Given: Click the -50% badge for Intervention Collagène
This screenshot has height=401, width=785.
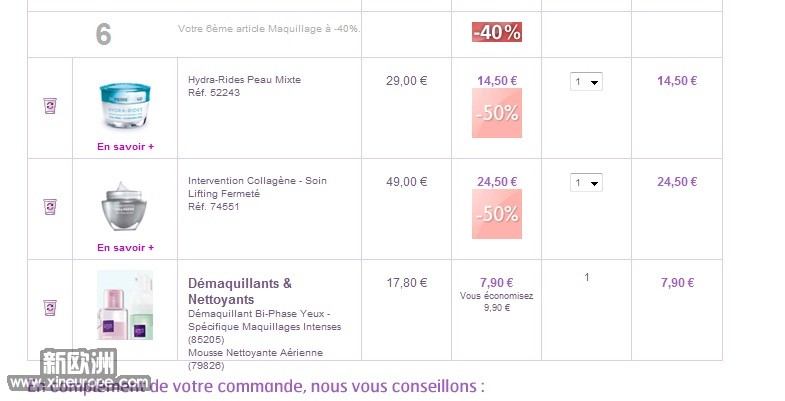Looking at the screenshot, I should [x=497, y=214].
